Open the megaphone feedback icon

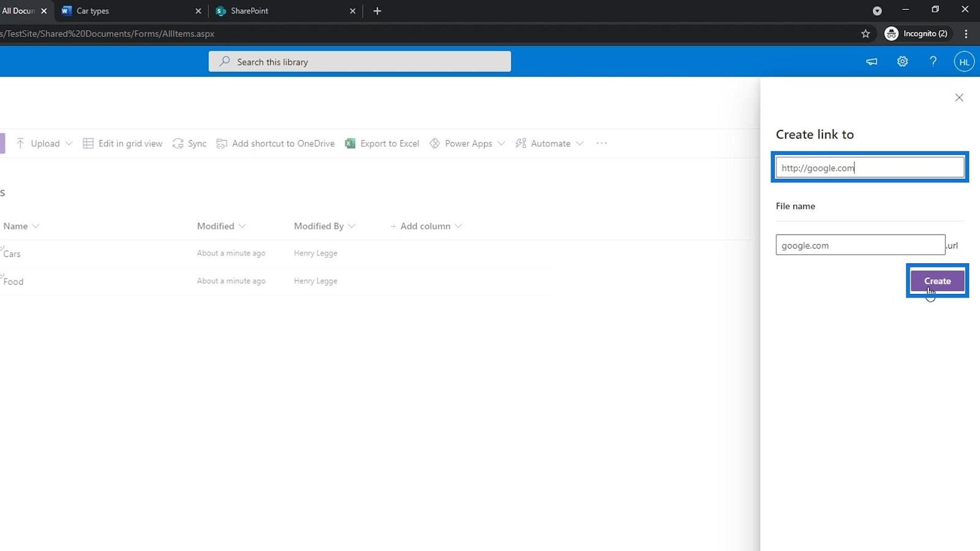(871, 61)
